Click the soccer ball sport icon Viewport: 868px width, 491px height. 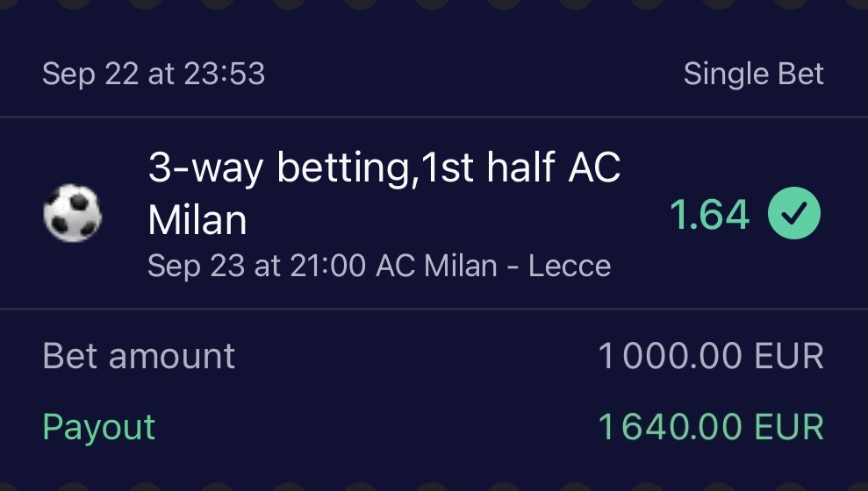pyautogui.click(x=72, y=215)
